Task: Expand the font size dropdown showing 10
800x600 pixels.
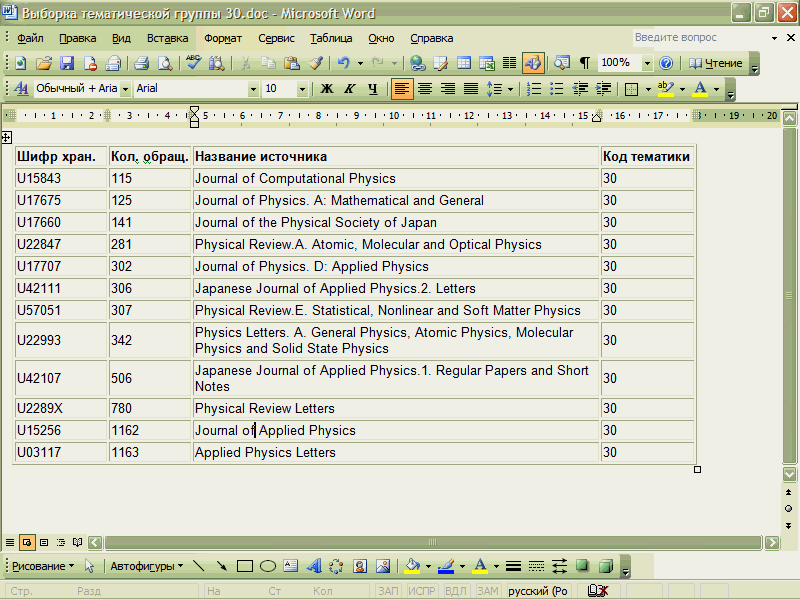Action: [x=303, y=89]
